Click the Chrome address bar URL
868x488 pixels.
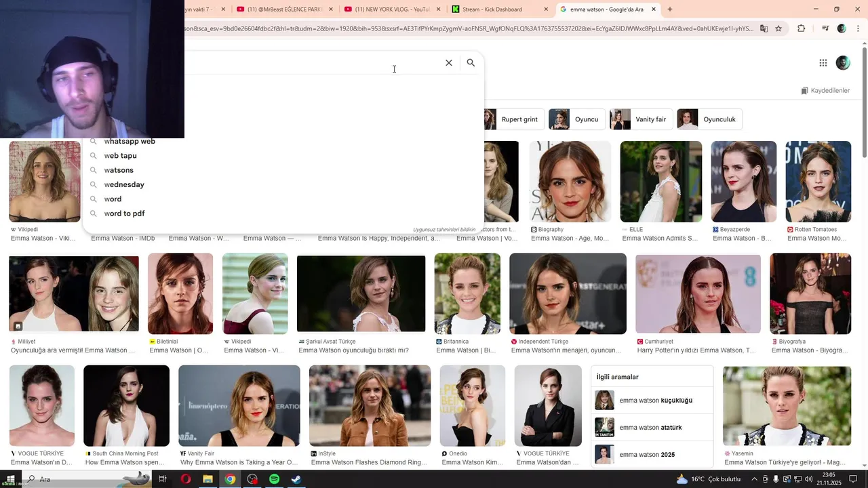click(468, 28)
